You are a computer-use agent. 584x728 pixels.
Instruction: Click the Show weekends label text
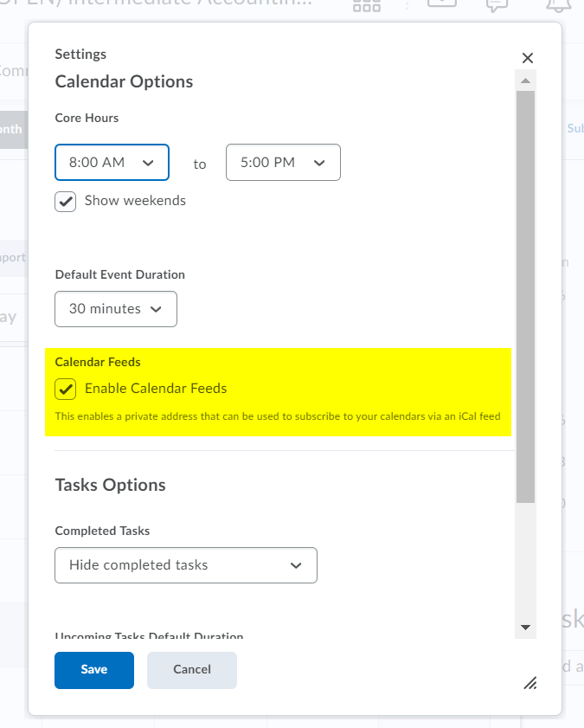coord(135,201)
